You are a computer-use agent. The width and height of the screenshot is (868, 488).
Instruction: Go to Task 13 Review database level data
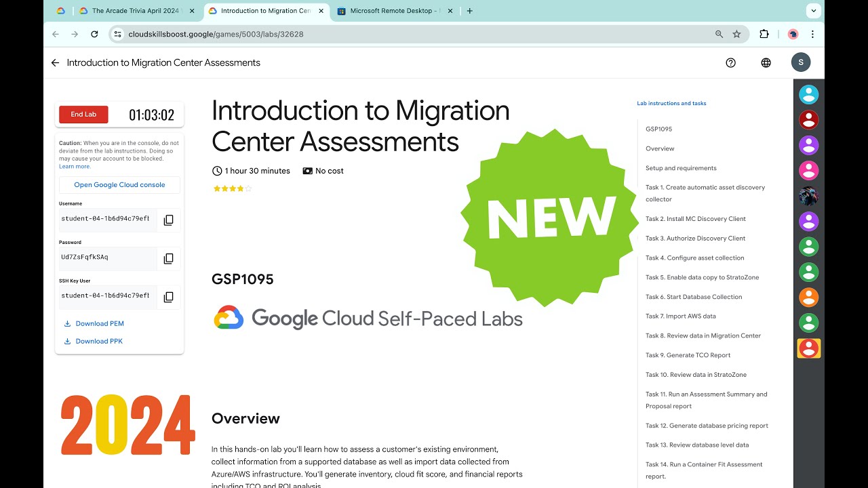click(x=697, y=445)
